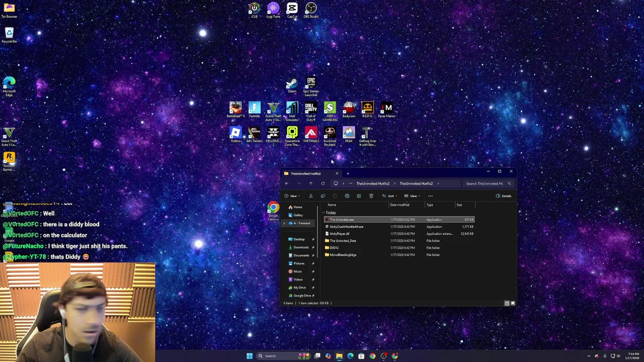
Task: Sort by the Size column header
Action: click(459, 205)
